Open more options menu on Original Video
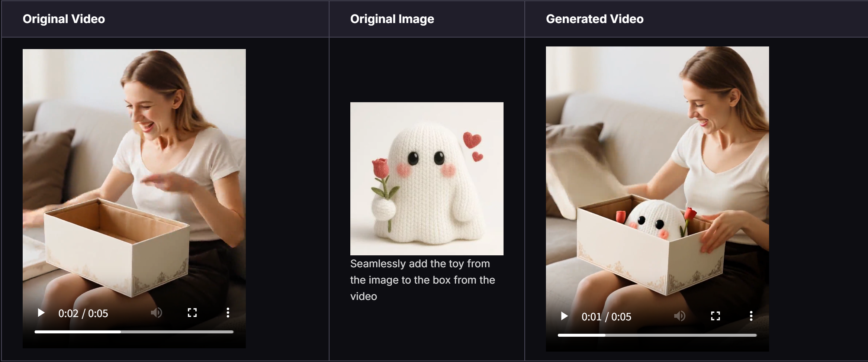868x362 pixels. click(228, 313)
